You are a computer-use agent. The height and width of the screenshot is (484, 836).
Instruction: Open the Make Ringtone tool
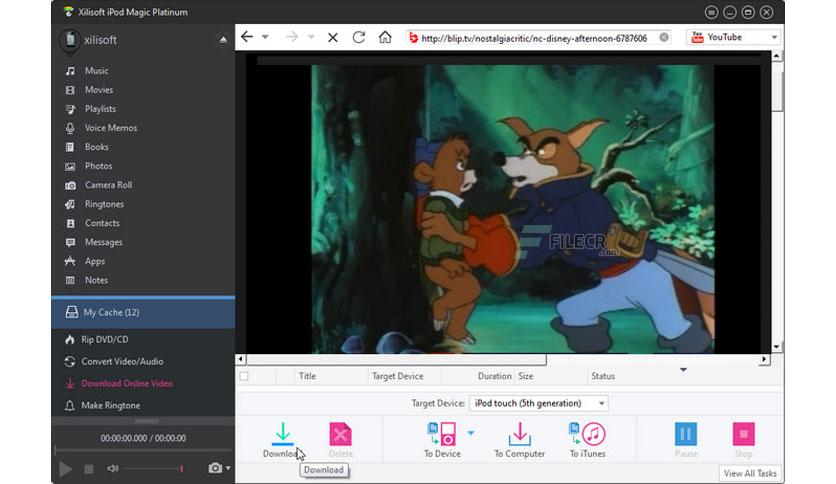point(110,406)
